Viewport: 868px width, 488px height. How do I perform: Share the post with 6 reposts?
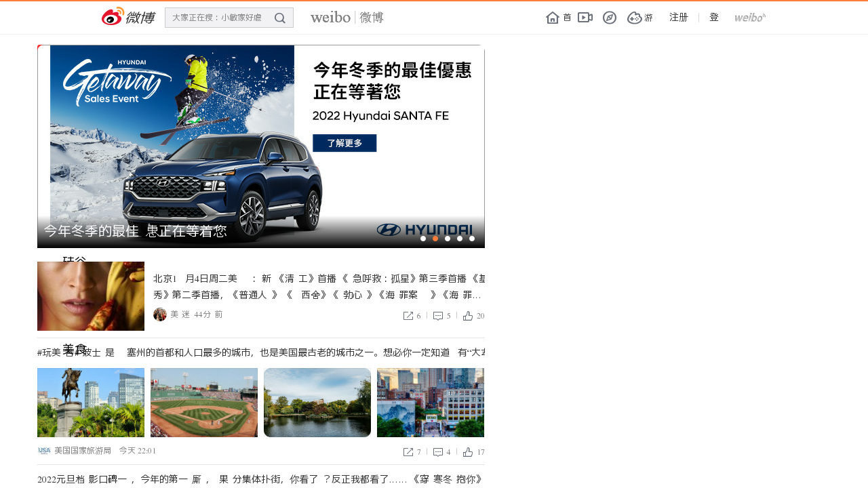click(412, 316)
